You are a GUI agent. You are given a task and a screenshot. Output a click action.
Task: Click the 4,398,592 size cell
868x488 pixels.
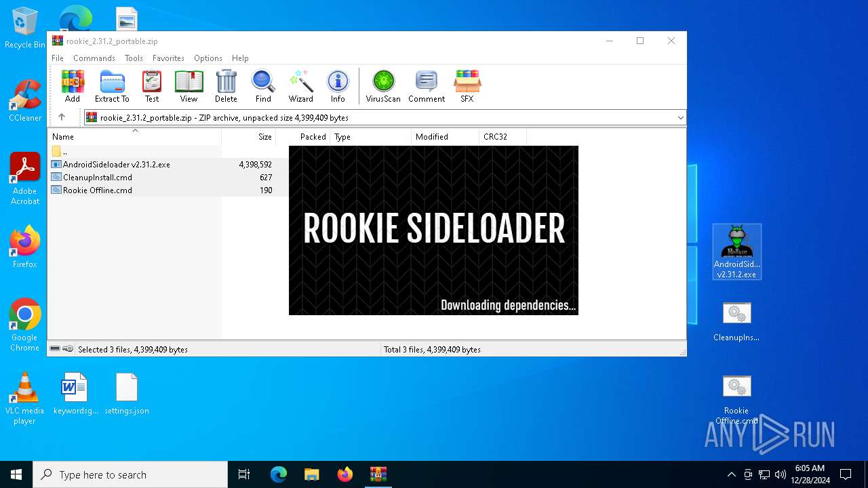tap(256, 164)
